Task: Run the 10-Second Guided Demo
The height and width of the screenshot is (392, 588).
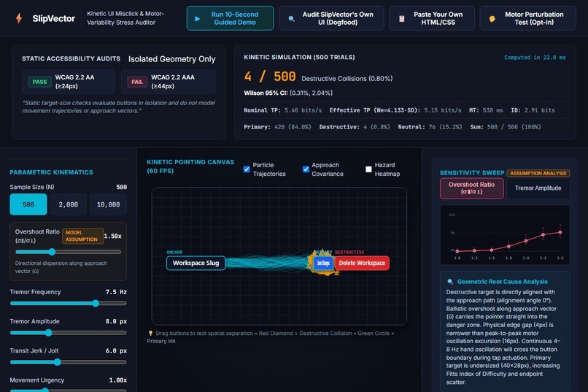Action: click(231, 18)
